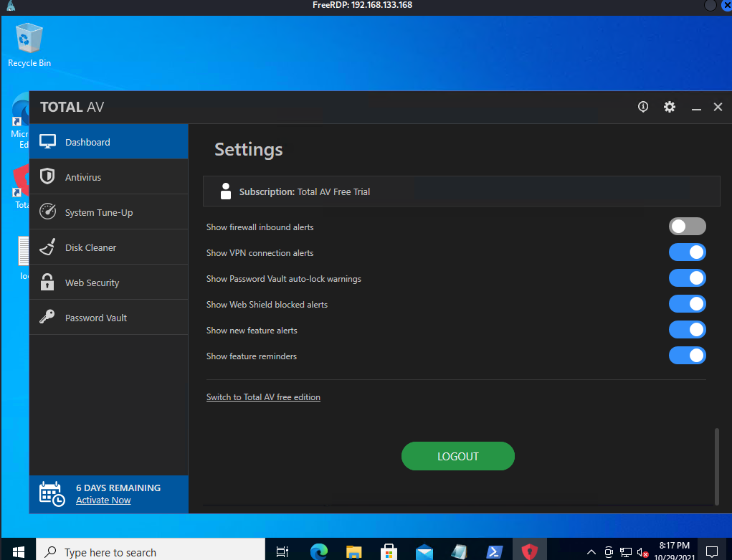Turn off Web Shield blocked alerts
732x560 pixels.
click(x=687, y=303)
